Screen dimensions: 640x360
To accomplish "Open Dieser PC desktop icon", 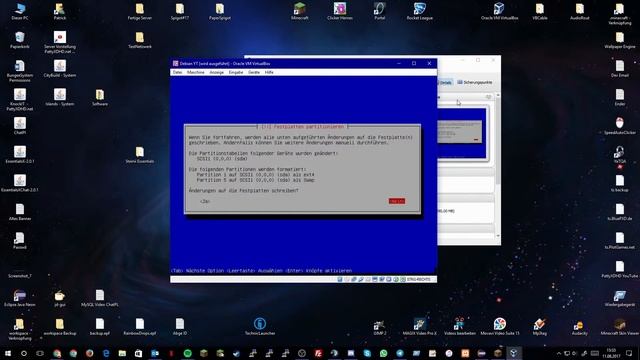I will (20, 11).
